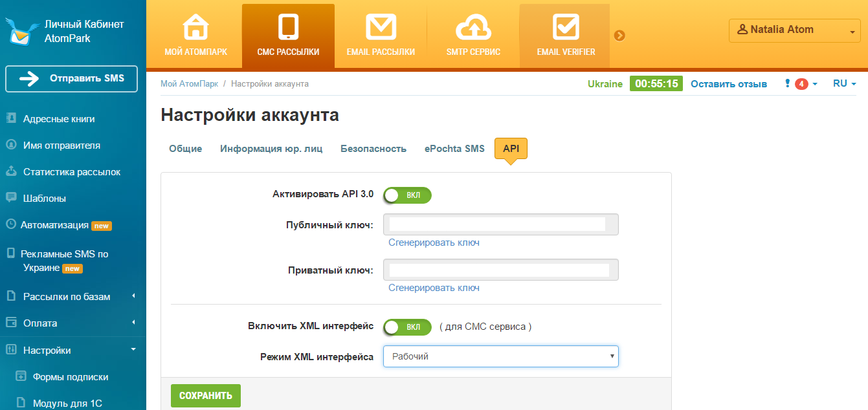Toggle the Включить XML интерфейс switch
The image size is (868, 410).
tap(407, 327)
